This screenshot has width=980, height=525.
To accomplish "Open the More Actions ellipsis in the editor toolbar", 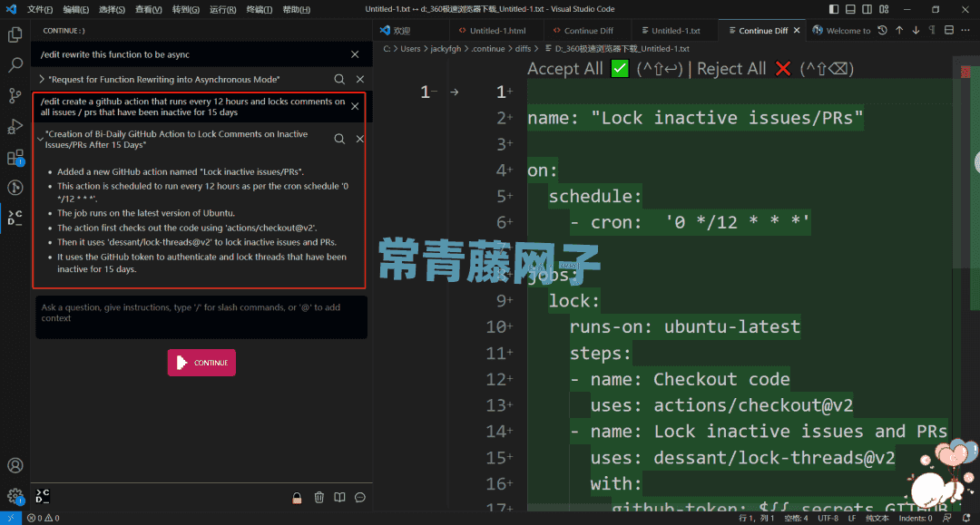I will [965, 30].
